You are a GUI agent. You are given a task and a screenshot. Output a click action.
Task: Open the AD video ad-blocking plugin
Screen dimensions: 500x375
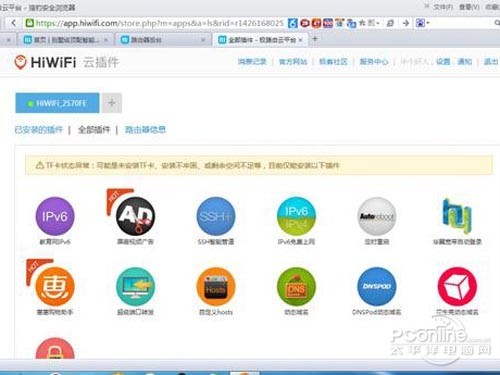(135, 216)
